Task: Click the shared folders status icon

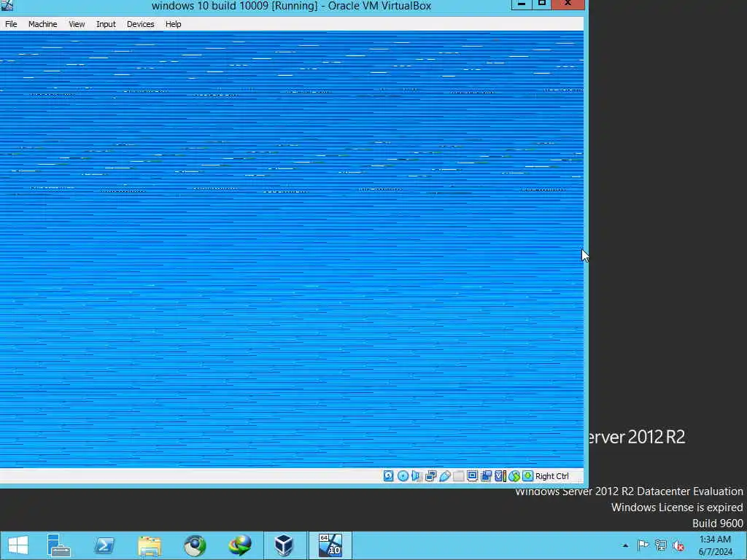Action: coord(458,475)
